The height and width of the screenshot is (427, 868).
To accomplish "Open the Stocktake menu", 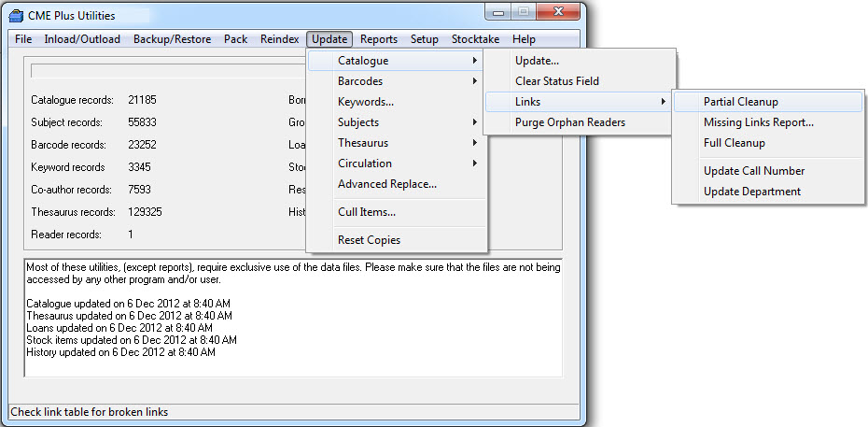I will pyautogui.click(x=475, y=39).
